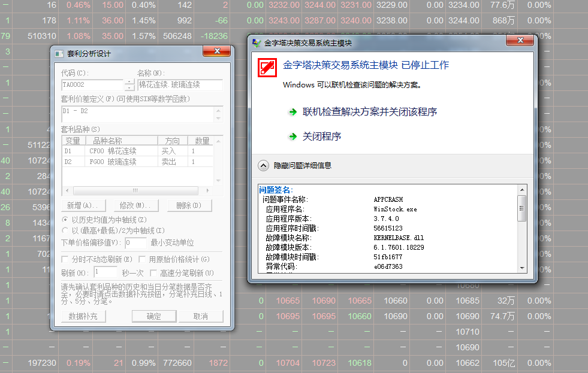Click up arrow of 套利品种 list scrollbar
This screenshot has width=588, height=373.
(219, 141)
